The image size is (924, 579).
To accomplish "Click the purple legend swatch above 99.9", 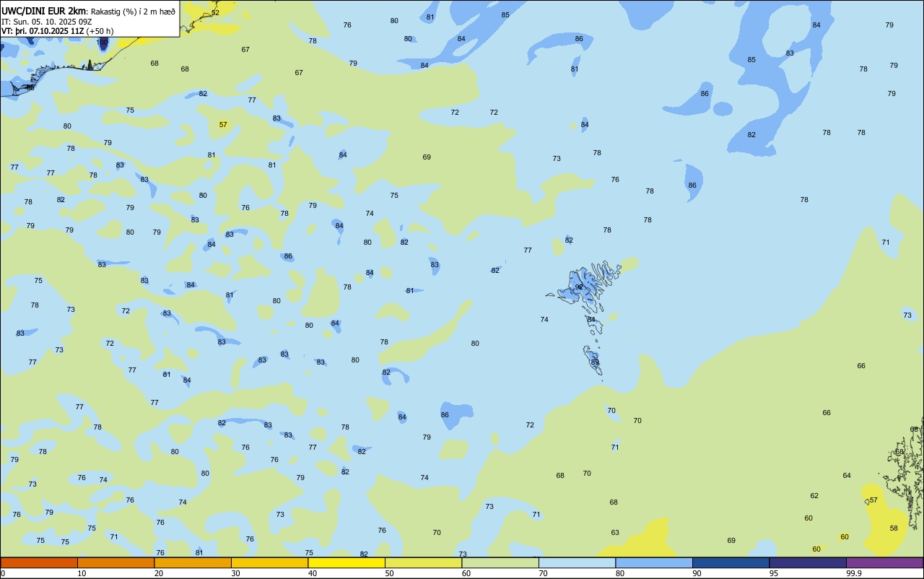I will tap(884, 562).
